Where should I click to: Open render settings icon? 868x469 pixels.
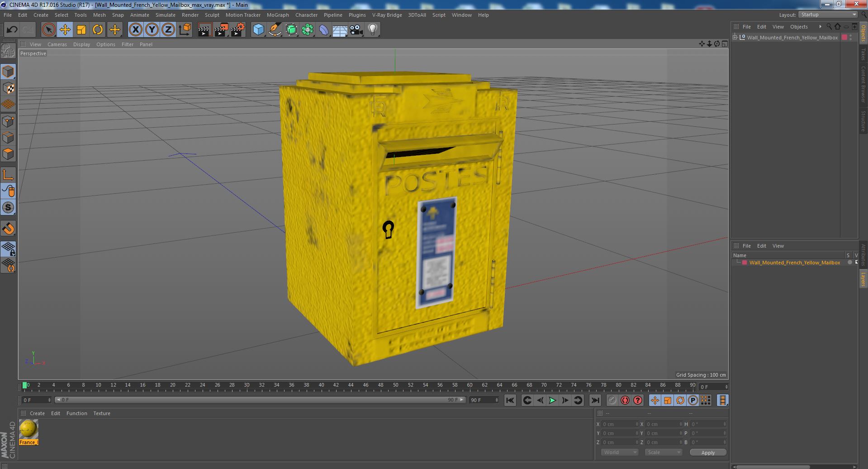[x=238, y=30]
